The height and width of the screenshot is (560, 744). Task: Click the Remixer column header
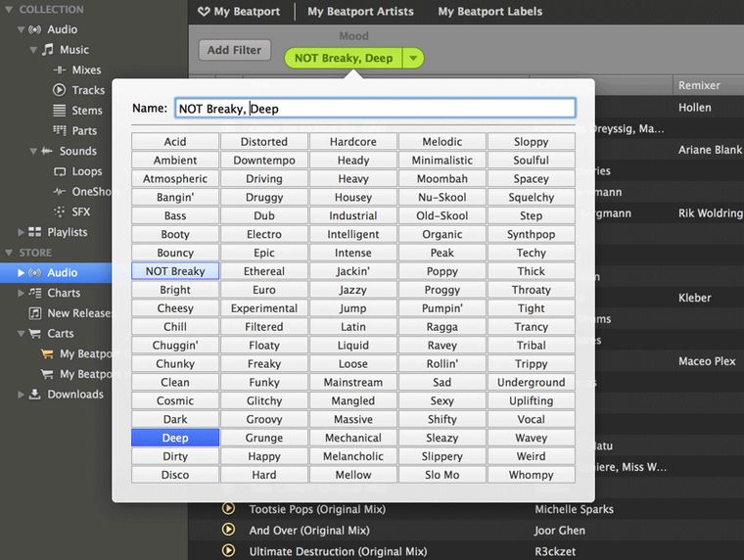coord(708,85)
